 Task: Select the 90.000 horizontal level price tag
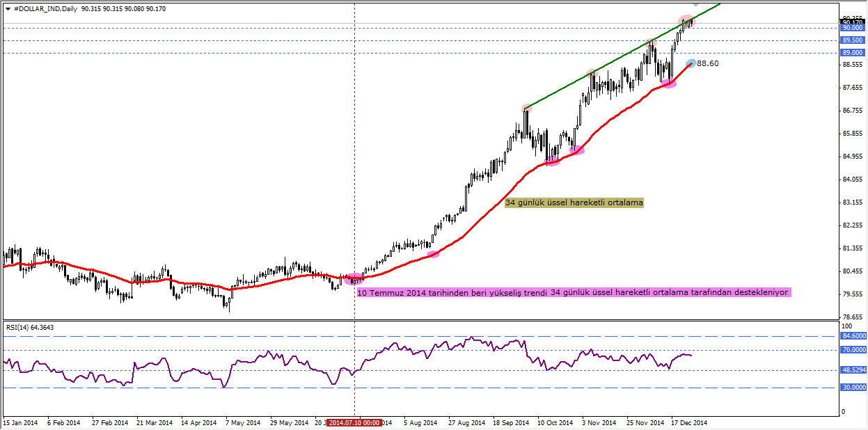pyautogui.click(x=852, y=28)
